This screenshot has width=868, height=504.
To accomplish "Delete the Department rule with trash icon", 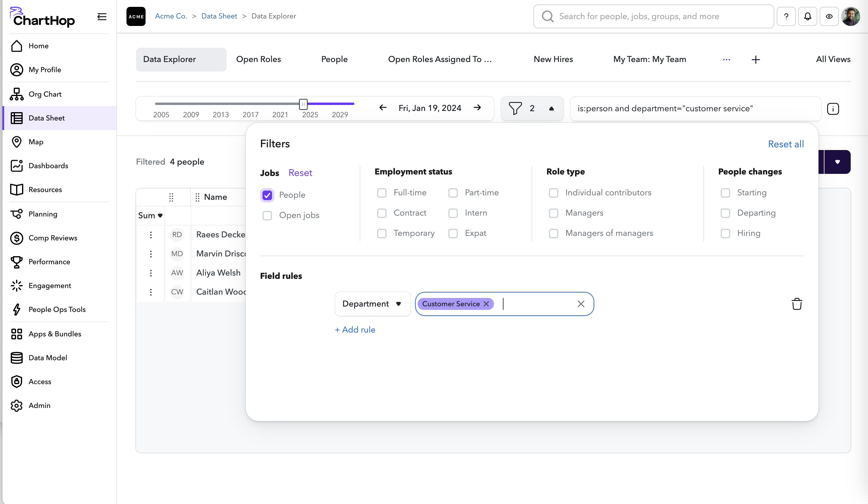I will (797, 304).
